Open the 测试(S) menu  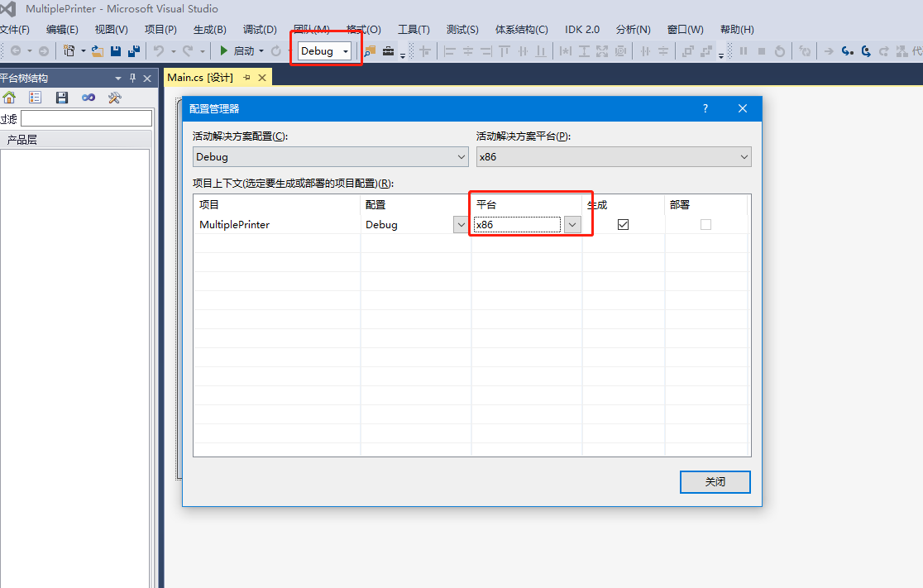click(x=462, y=30)
